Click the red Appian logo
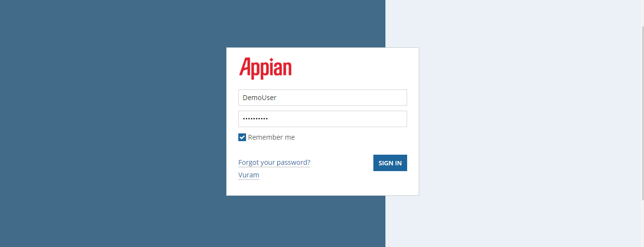 pos(265,68)
